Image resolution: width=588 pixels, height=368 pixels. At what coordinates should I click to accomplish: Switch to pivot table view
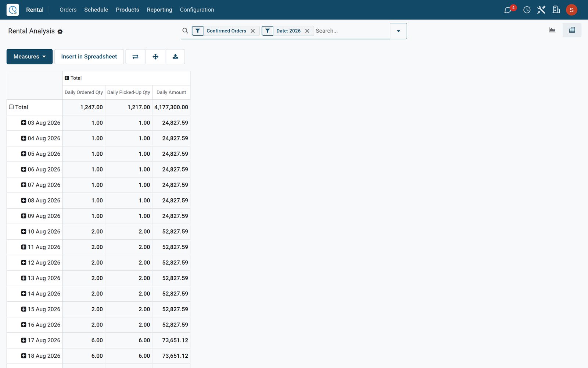click(x=572, y=30)
